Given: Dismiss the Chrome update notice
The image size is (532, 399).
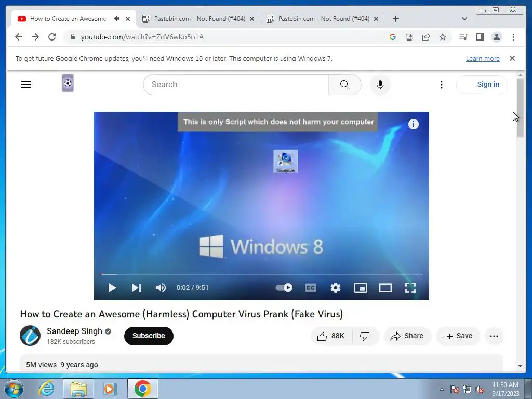Looking at the screenshot, I should [512, 58].
